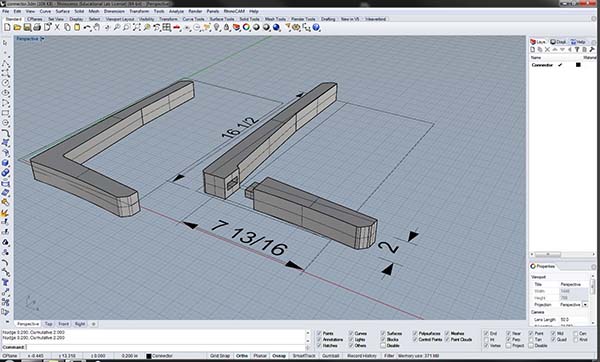The height and width of the screenshot is (362, 600).
Task: Toggle Gumball in the status bar
Action: point(331,356)
